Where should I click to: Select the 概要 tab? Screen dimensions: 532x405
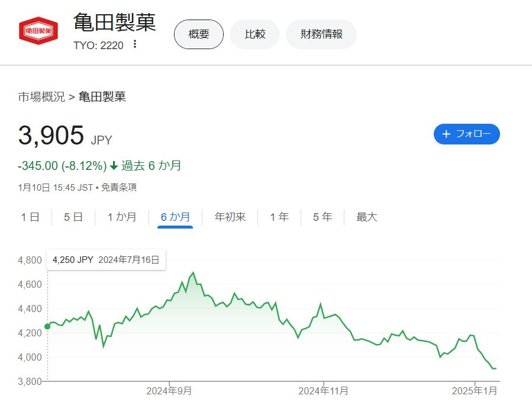click(199, 34)
